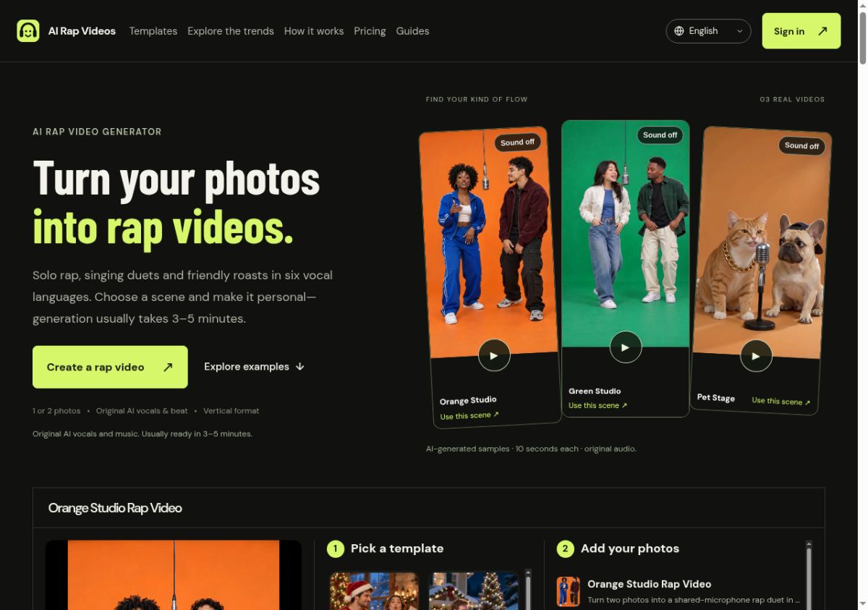Image resolution: width=868 pixels, height=610 pixels.
Task: Click 'Original AI vocals & beat' text
Action: point(142,411)
